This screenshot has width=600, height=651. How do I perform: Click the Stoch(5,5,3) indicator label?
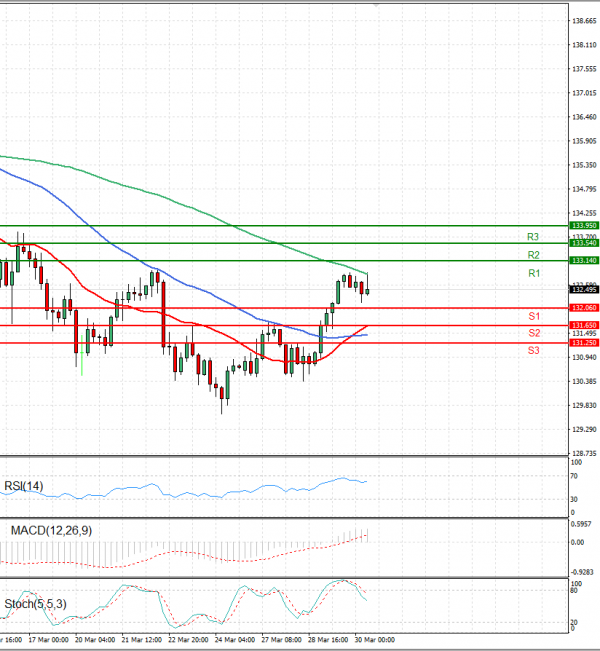[35, 604]
